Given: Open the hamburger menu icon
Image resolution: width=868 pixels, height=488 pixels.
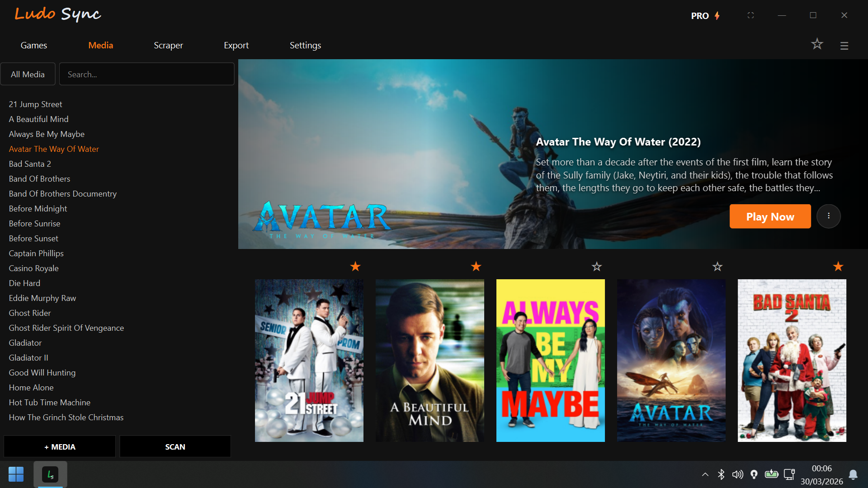Looking at the screenshot, I should [x=844, y=46].
